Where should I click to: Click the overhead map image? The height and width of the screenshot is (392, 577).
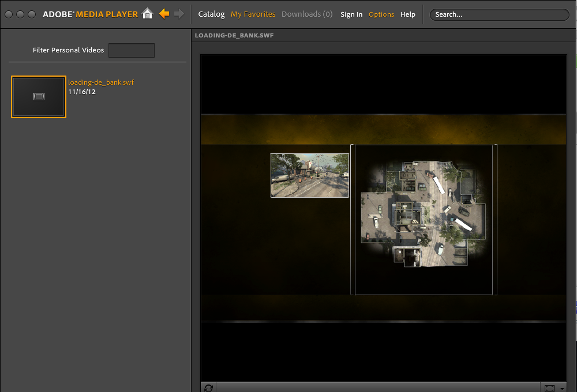pyautogui.click(x=424, y=220)
